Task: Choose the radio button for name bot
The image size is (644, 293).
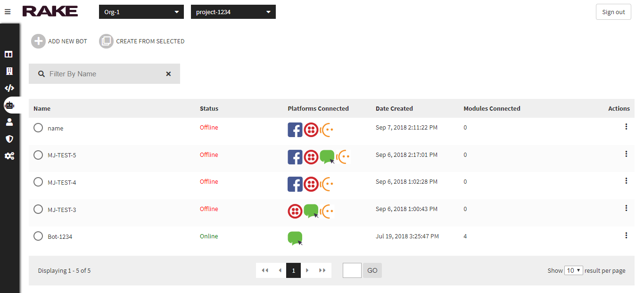Action: (x=38, y=128)
